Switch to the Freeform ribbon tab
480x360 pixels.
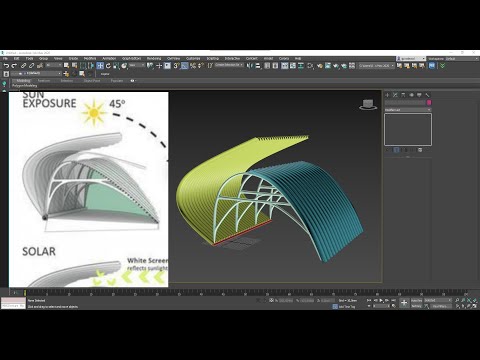pos(44,81)
